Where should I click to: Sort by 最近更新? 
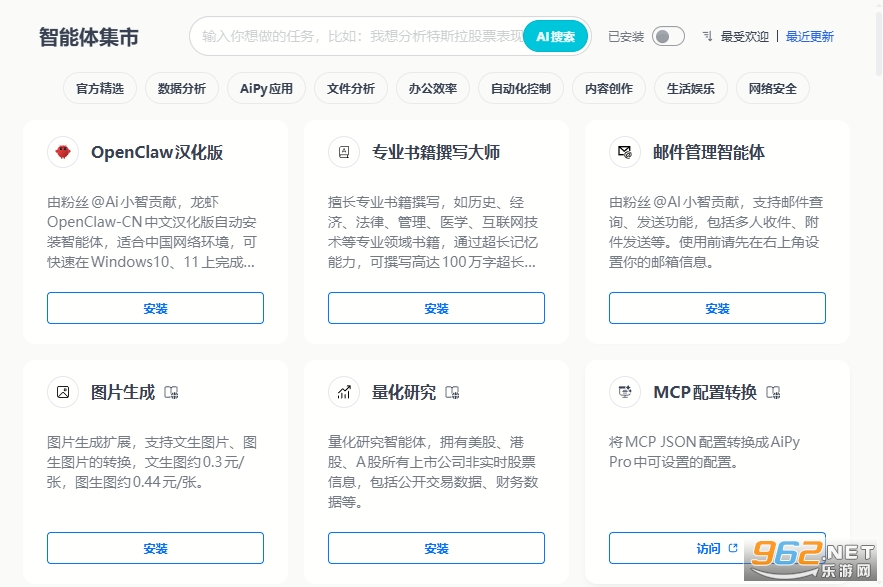[x=810, y=37]
